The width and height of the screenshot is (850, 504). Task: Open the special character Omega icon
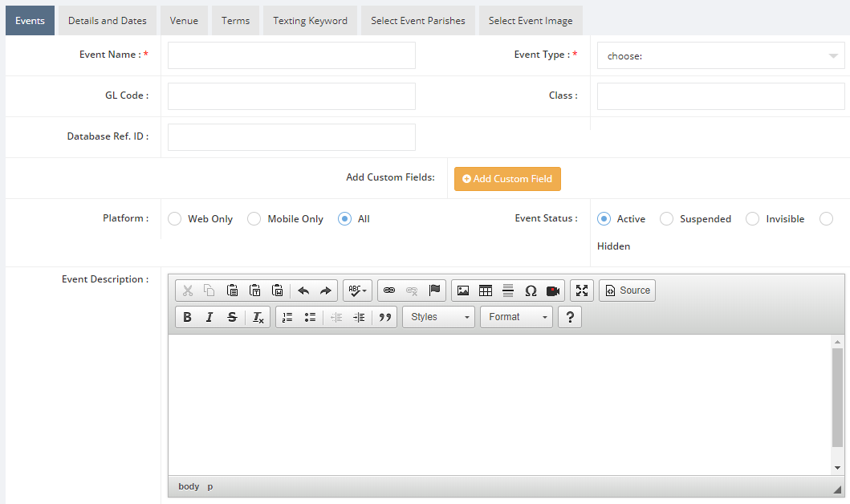(531, 291)
